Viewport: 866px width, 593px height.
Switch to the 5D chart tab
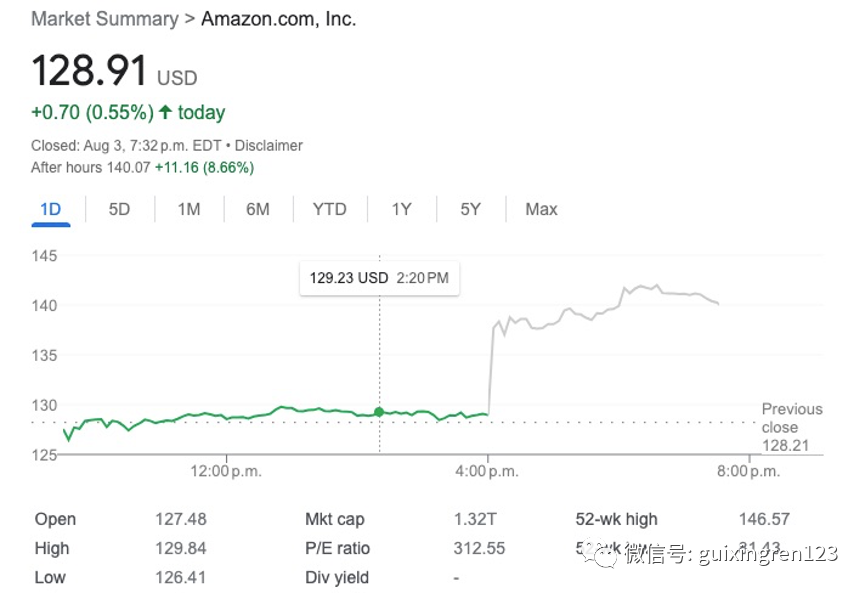(119, 209)
